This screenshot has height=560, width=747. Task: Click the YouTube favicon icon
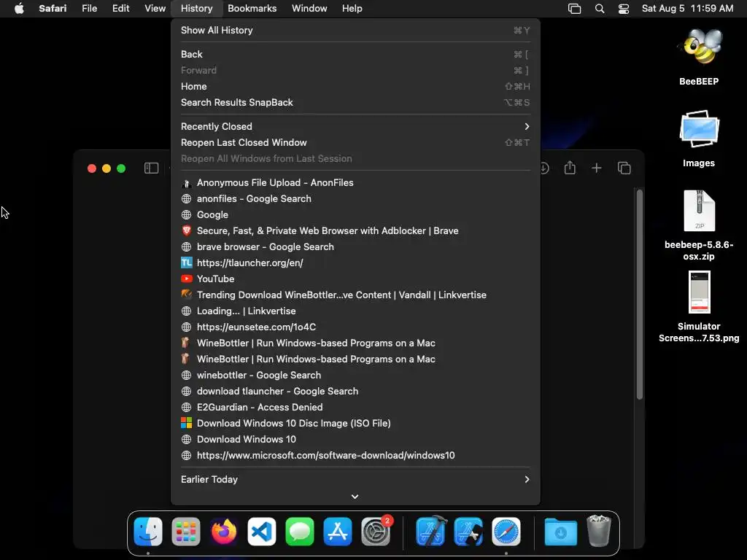(x=186, y=279)
